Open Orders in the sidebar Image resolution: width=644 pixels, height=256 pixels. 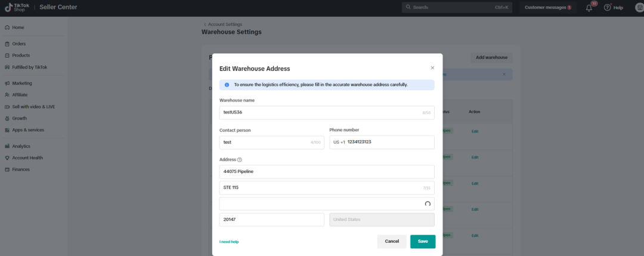(x=18, y=44)
